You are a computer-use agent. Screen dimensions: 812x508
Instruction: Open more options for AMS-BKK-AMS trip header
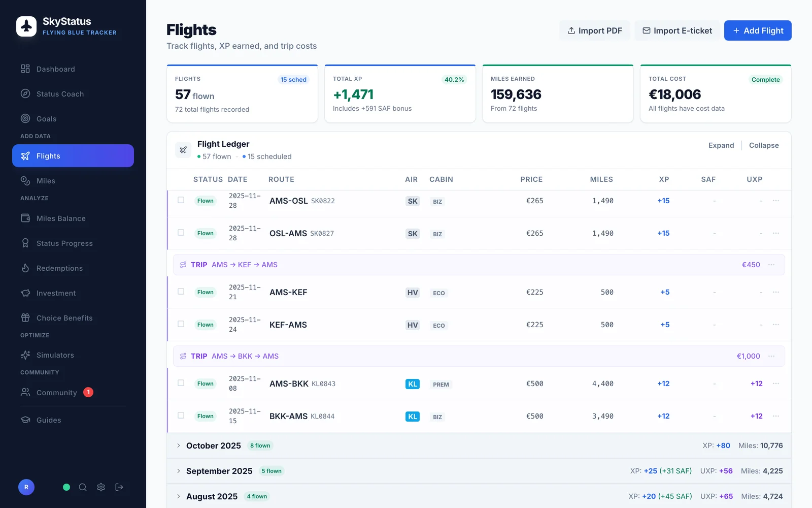[x=771, y=356]
